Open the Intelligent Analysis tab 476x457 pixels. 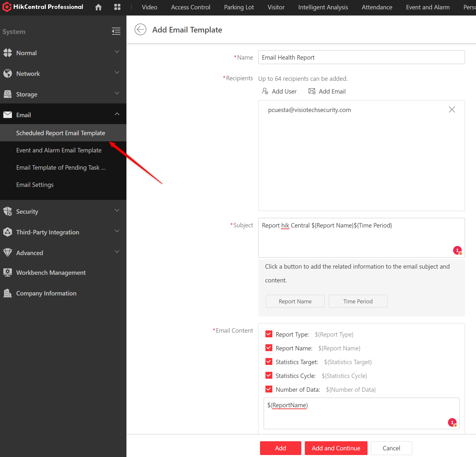[x=323, y=7]
